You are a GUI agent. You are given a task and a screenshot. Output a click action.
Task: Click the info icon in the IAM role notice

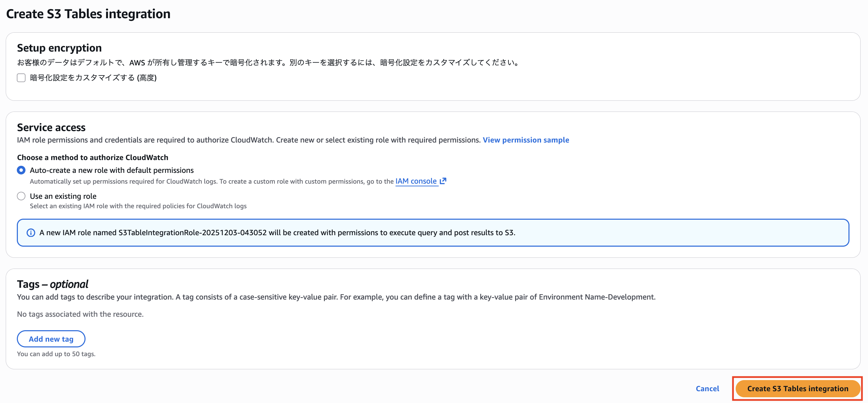31,232
